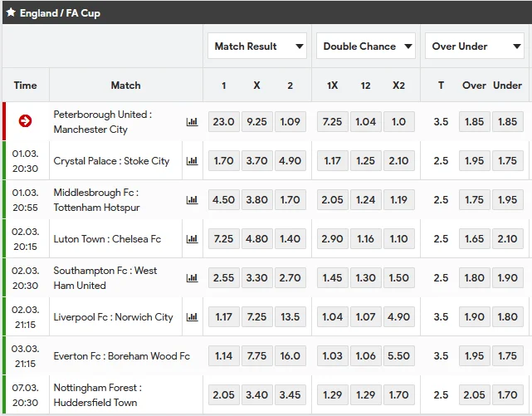The width and height of the screenshot is (532, 416).
Task: View statistics icon for Middlesbrough vs Tottenham
Action: 193,200
